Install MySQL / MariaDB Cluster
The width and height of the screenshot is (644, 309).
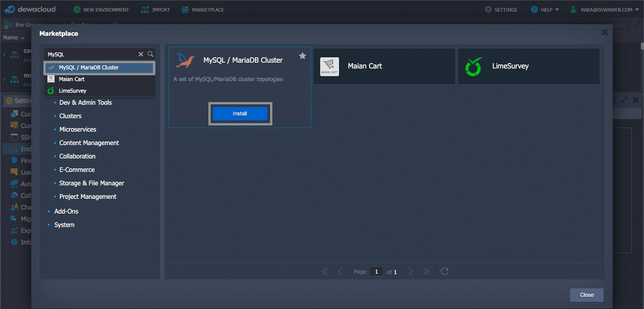(x=240, y=114)
